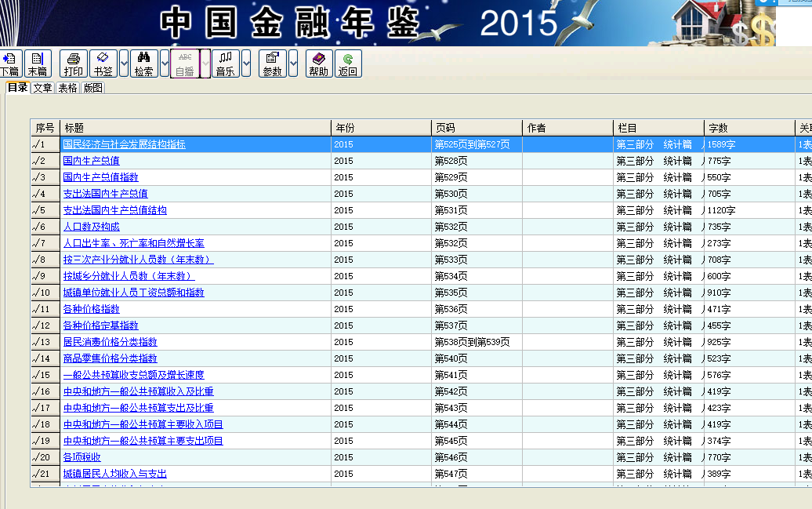
Task: Sort by the 标题 column header
Action: pos(195,128)
